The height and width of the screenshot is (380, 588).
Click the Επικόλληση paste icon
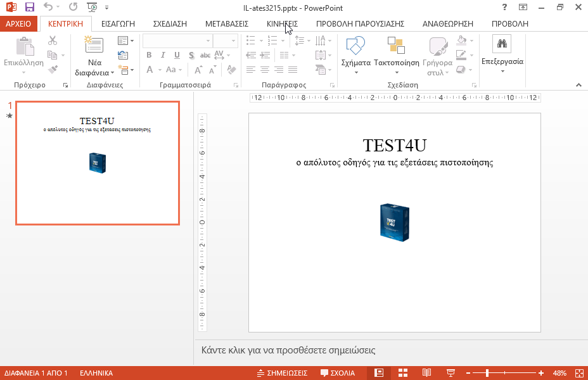tap(25, 46)
